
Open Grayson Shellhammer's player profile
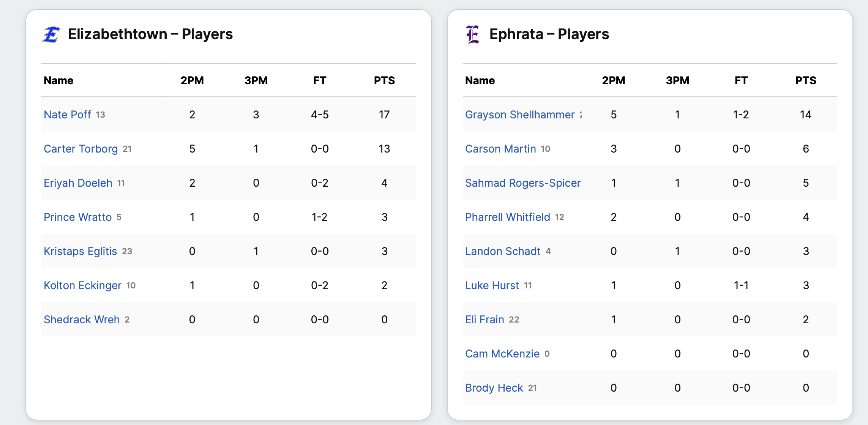click(519, 115)
